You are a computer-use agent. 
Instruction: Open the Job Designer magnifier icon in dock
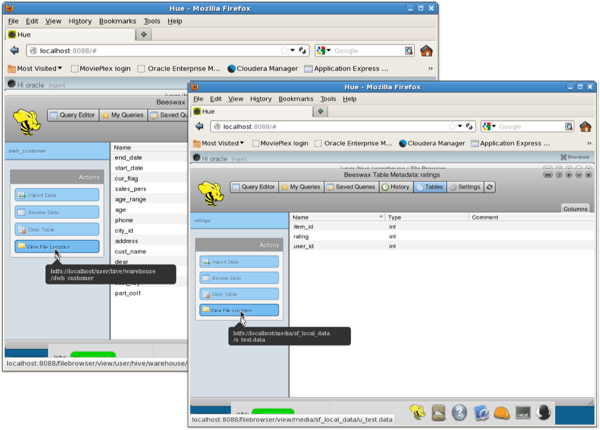481,413
